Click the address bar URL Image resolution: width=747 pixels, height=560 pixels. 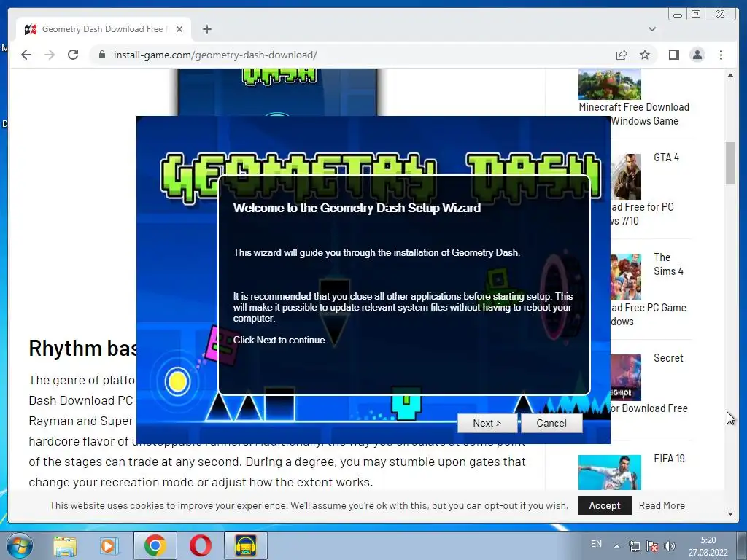215,55
